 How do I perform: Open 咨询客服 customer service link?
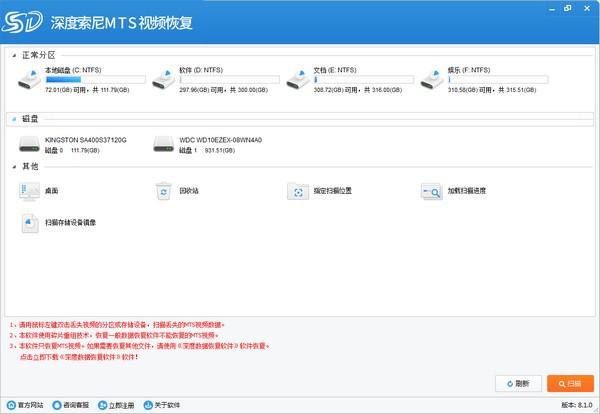70,405
